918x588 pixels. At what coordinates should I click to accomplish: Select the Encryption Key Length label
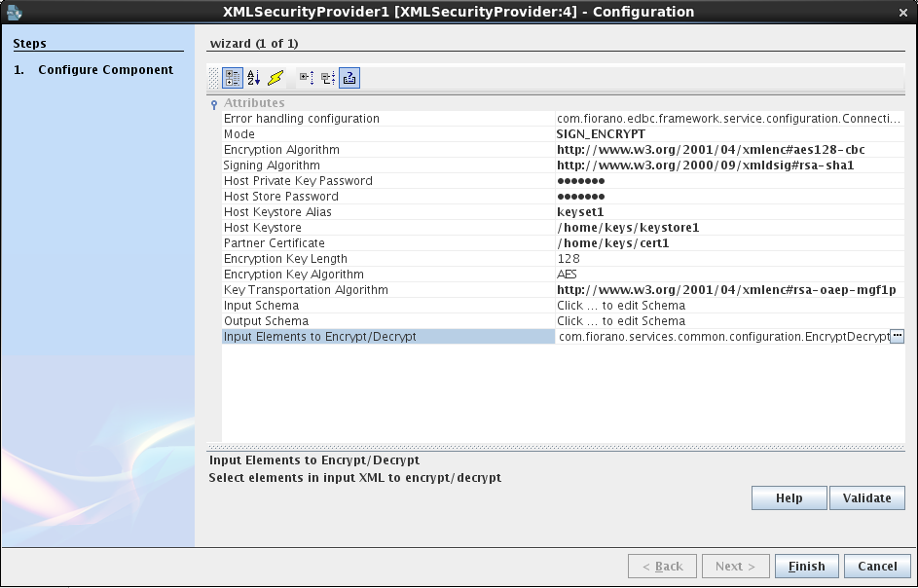click(285, 258)
